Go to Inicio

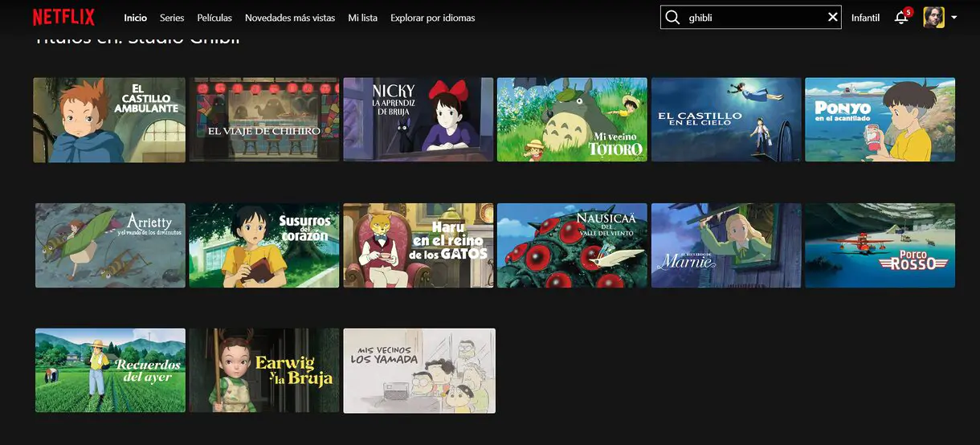(x=136, y=18)
